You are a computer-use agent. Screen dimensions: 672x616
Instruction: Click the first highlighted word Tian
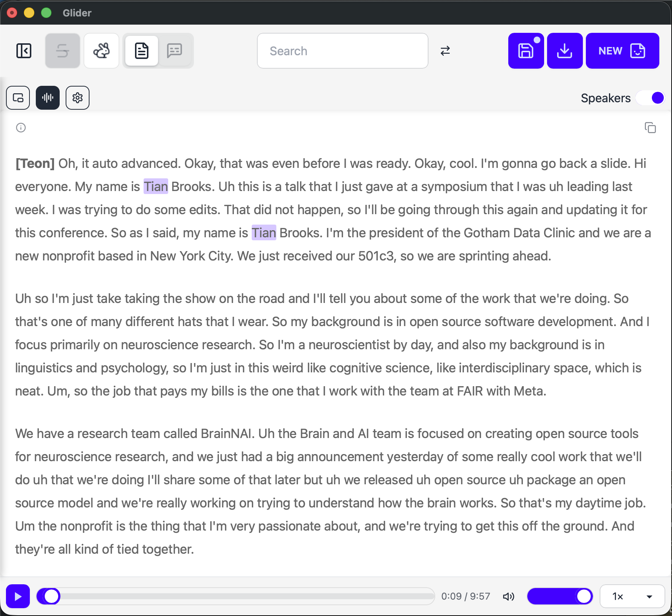[156, 187]
